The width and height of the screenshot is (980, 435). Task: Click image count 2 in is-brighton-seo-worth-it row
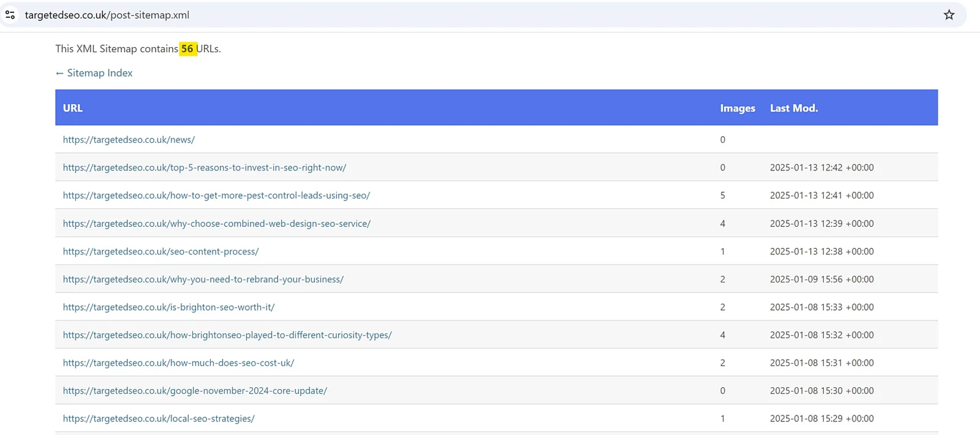coord(722,307)
